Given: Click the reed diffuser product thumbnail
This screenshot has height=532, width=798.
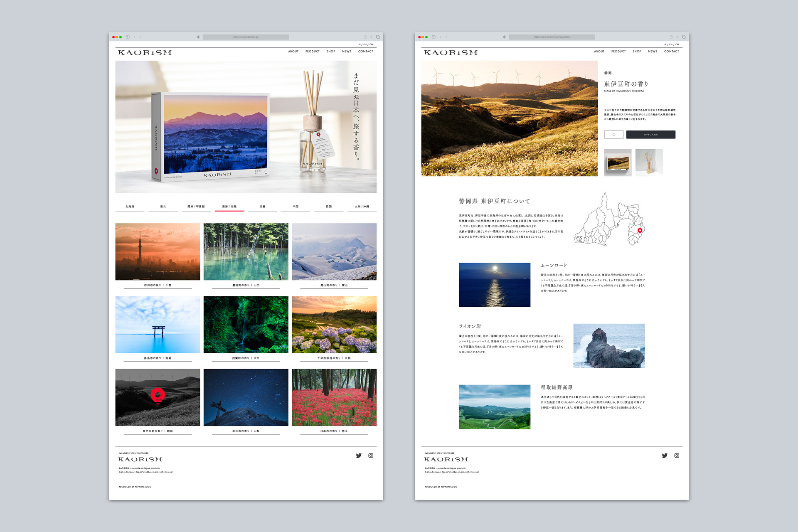Looking at the screenshot, I should [649, 163].
